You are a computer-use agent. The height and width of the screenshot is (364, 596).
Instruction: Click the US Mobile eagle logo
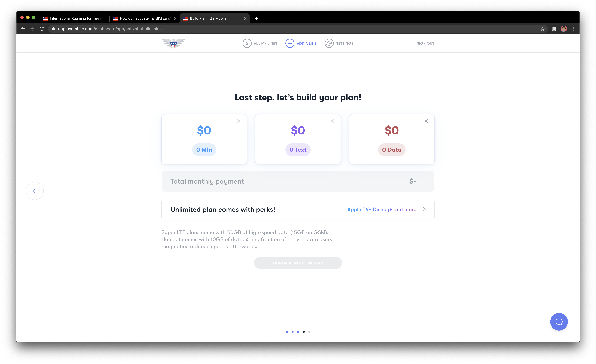(x=173, y=43)
